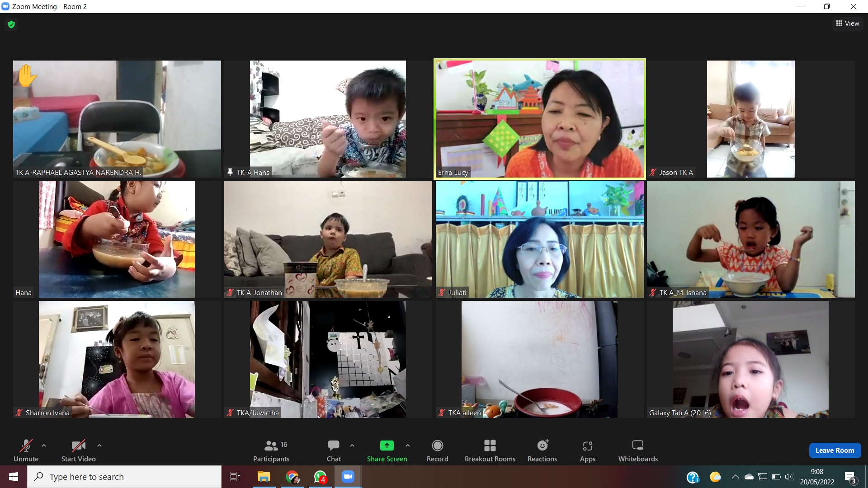Open the clock showing 9:08 20/05/2022

(x=817, y=477)
